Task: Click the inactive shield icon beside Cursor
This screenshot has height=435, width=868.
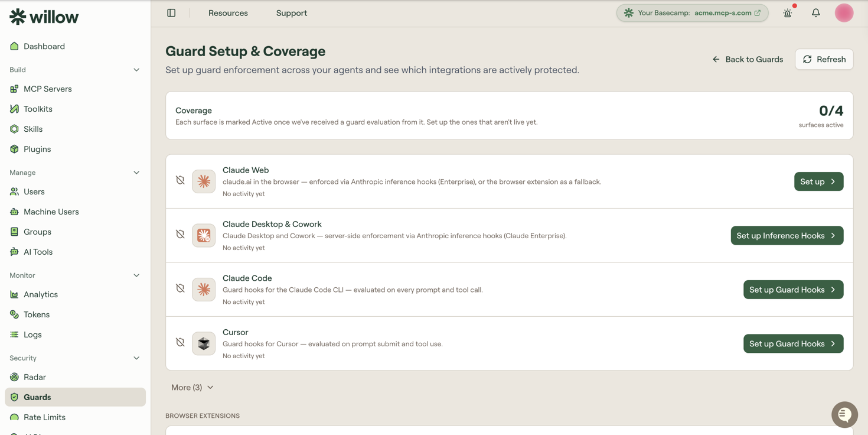Action: (180, 342)
